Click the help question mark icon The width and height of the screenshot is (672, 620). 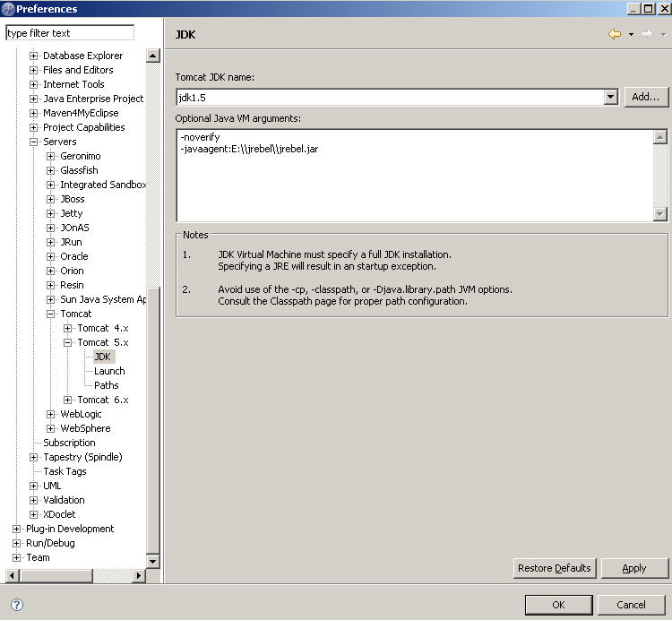coord(17,605)
